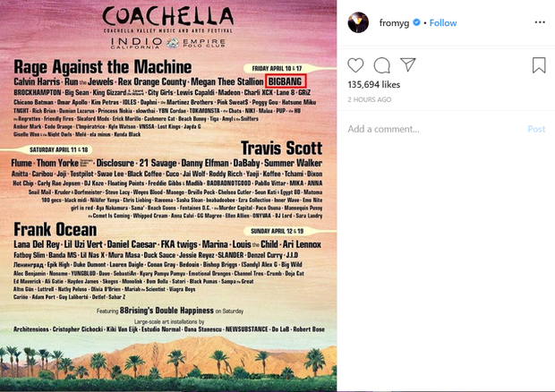Open the three-dot more options menu
This screenshot has height=392, width=555.
coord(540,22)
